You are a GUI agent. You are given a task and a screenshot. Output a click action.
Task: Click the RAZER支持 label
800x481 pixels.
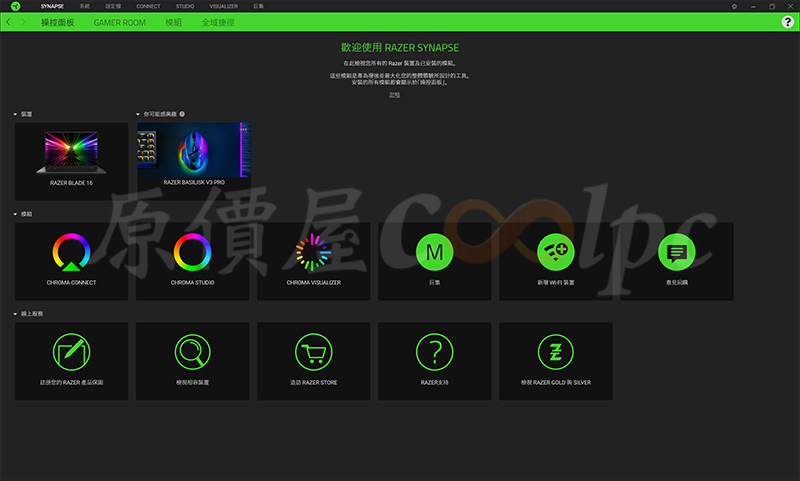point(435,383)
